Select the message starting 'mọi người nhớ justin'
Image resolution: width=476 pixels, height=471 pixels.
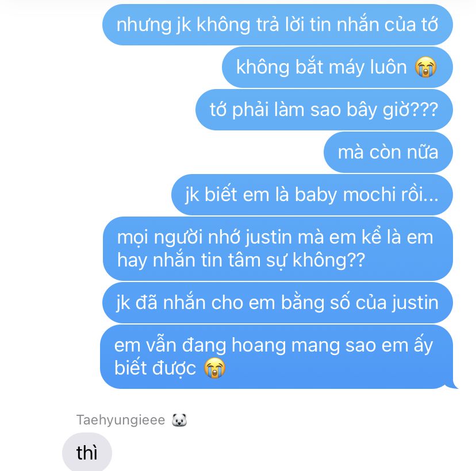point(278,249)
